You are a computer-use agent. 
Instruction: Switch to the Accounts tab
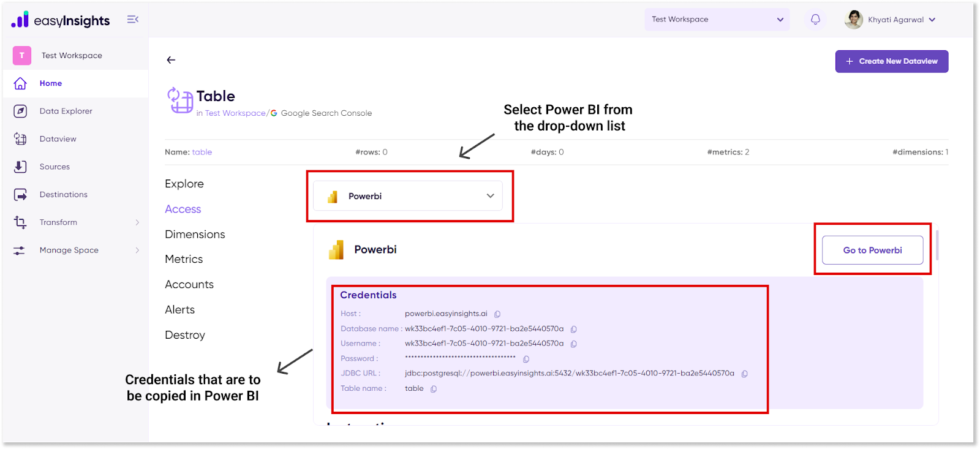[x=189, y=284]
